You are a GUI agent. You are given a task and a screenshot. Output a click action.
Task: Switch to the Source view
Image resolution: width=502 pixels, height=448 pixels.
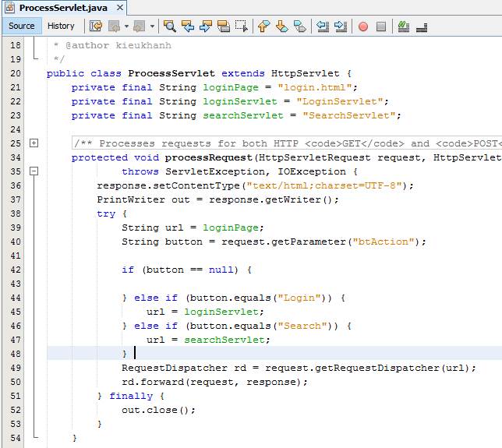click(22, 26)
